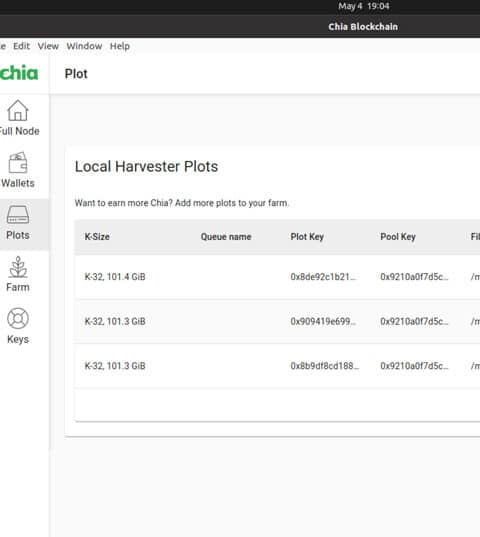Viewport: 480px width, 537px height.
Task: Select plot key 0x8de92c1b21...
Action: [323, 277]
